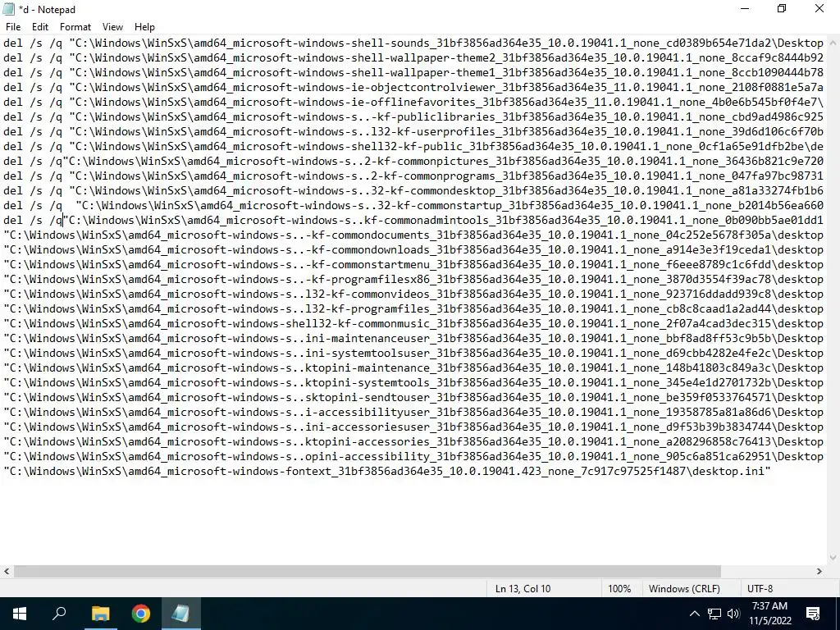This screenshot has width=840, height=630.
Task: Click the line containing ini-maintenanceuser
Action: pos(413,339)
